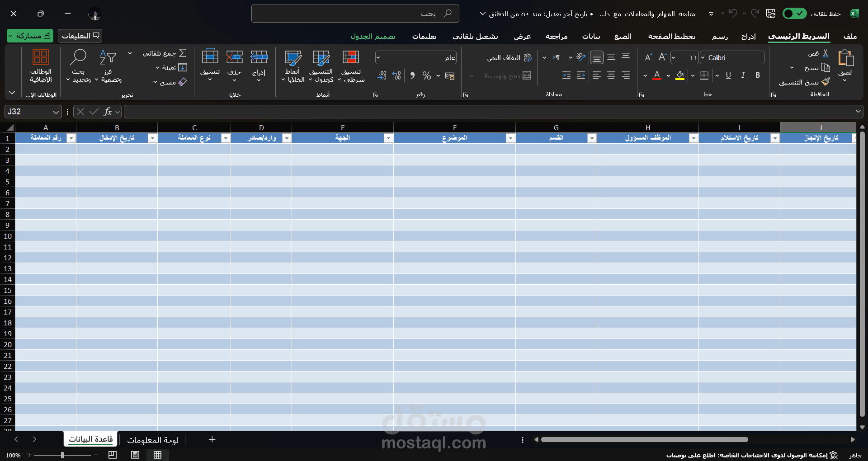Open the لوحة المعلومات sheet tab
This screenshot has width=868, height=461.
(153, 439)
